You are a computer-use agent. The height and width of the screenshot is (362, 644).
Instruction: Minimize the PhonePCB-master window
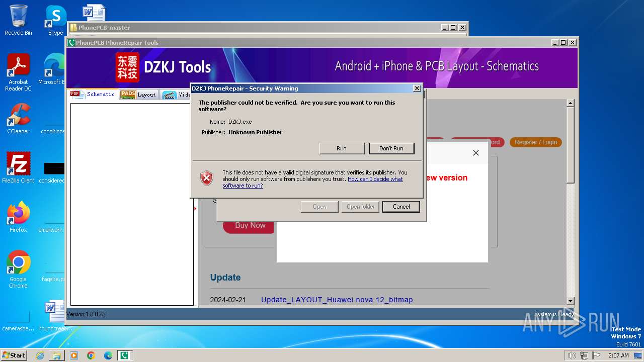coord(445,28)
